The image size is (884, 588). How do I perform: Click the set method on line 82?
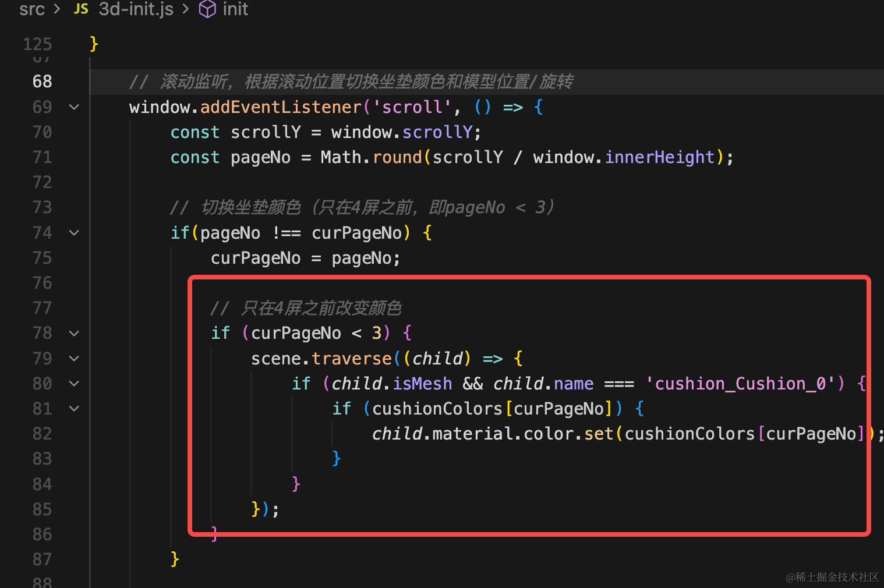599,434
